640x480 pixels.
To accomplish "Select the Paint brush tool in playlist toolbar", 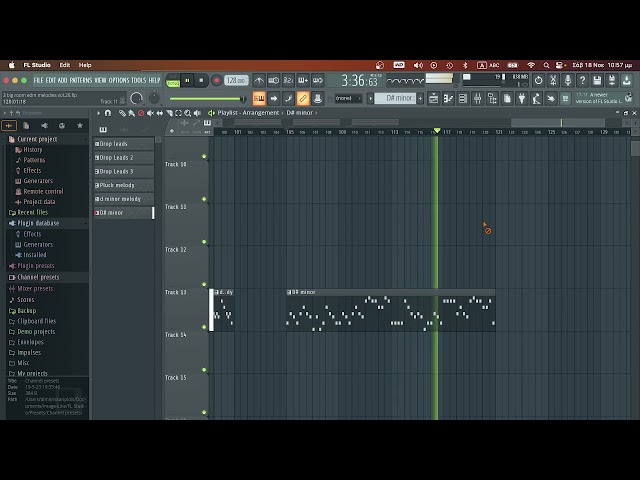I will [131, 113].
